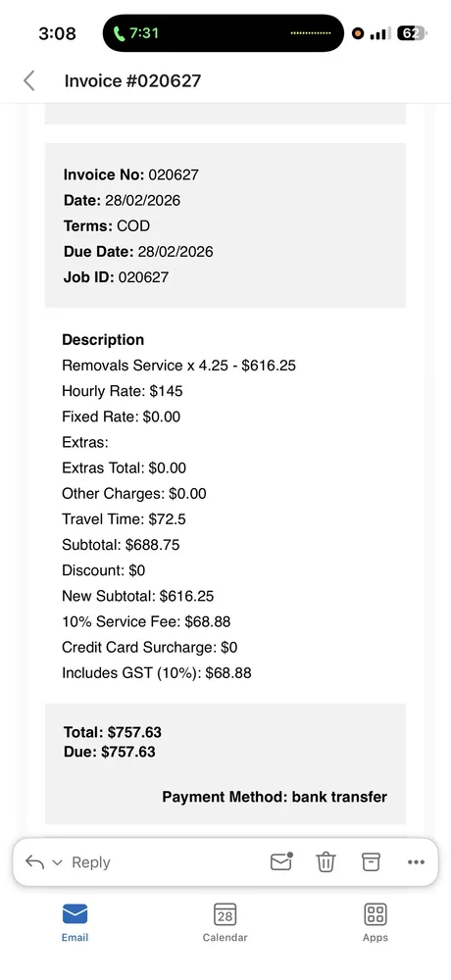Tap the green phone icon in call pill
The width and height of the screenshot is (451, 980).
coord(119,33)
